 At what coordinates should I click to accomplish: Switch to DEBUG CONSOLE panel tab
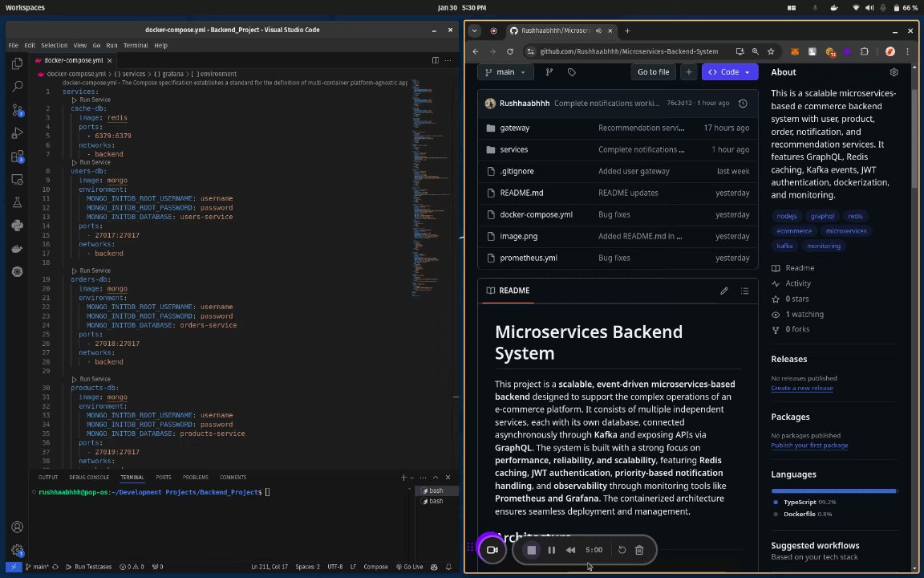point(89,477)
